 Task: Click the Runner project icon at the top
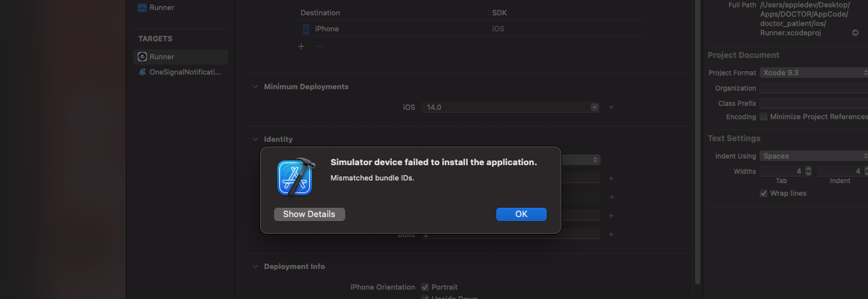click(142, 7)
